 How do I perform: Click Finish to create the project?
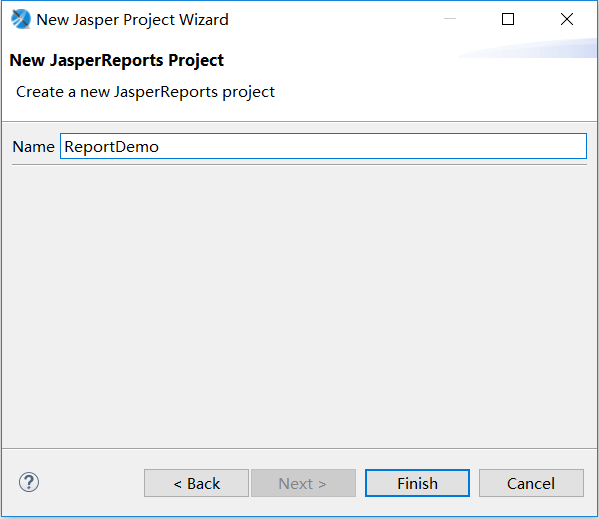(417, 483)
